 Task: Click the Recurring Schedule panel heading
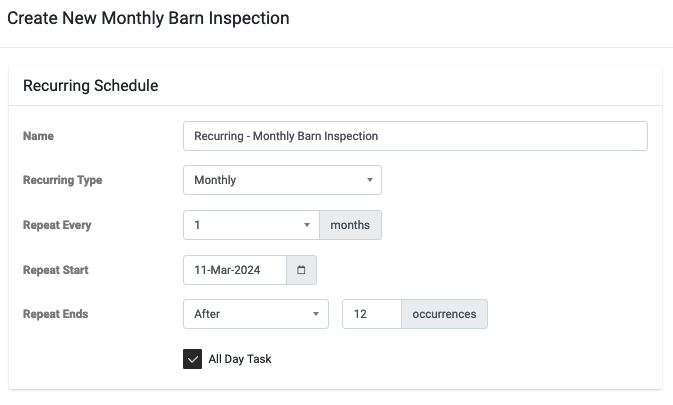point(91,85)
